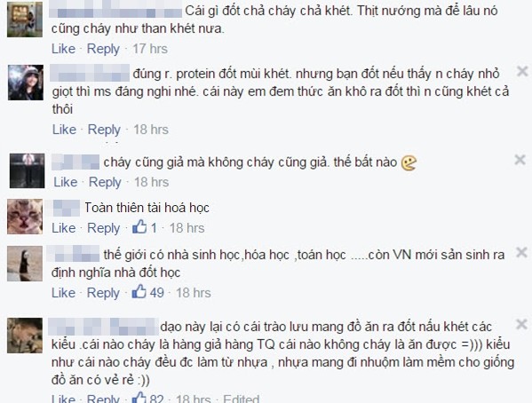Screen dimensions: 532x403
Task: Reply to the 'cháy cũng giả' comment
Action: click(105, 182)
